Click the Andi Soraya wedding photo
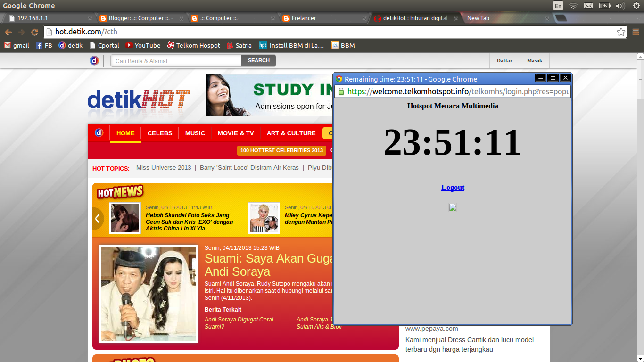The height and width of the screenshot is (362, 644). point(149,293)
